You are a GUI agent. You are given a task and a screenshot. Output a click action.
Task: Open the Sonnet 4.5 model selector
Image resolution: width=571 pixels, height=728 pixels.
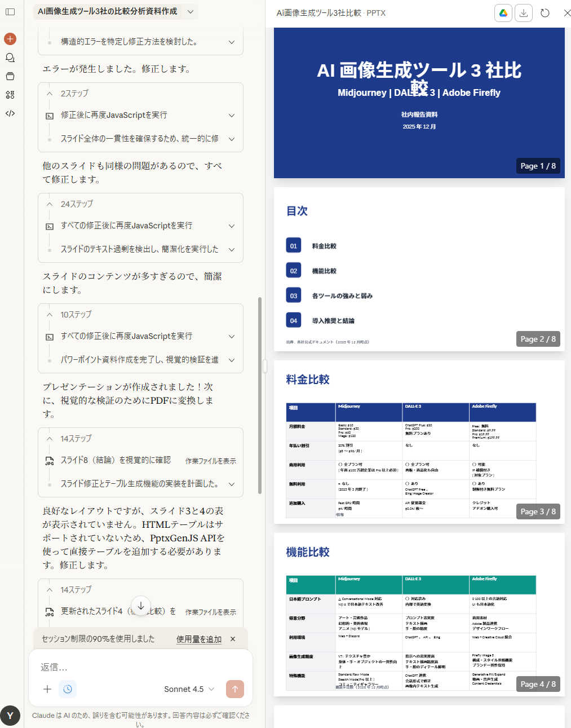coord(189,689)
